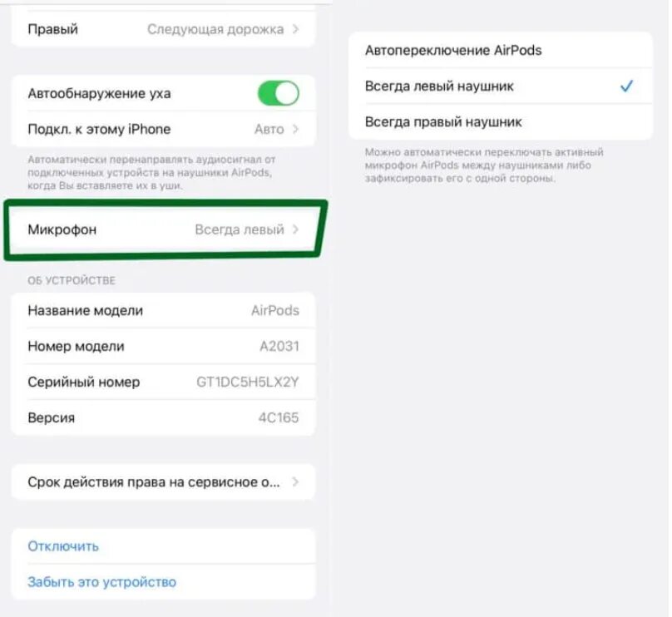Tap the Серийный номер value GT1DC5H5LX2Y

(247, 382)
